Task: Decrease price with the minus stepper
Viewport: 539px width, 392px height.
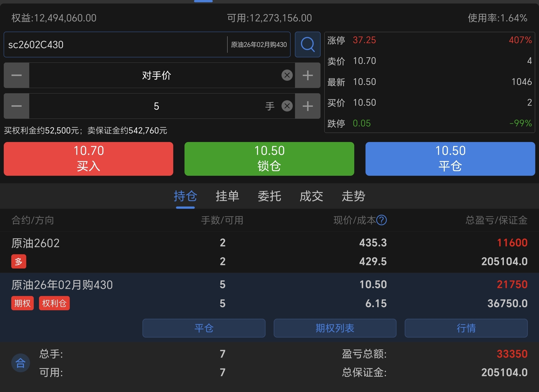Action: coord(16,75)
